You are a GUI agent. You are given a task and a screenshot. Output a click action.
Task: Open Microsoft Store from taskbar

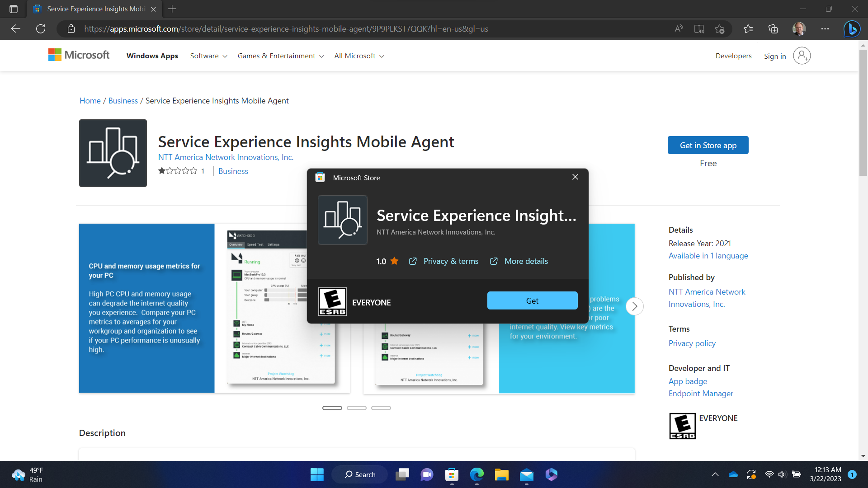pos(452,474)
